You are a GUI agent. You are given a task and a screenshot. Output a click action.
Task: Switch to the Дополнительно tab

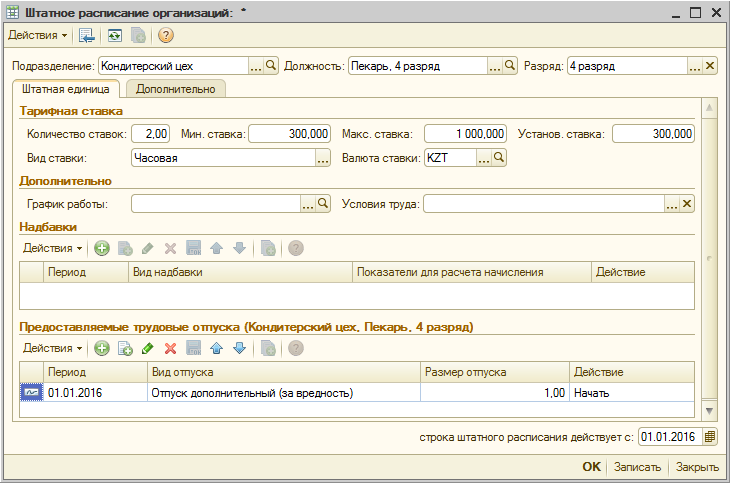pyautogui.click(x=176, y=89)
